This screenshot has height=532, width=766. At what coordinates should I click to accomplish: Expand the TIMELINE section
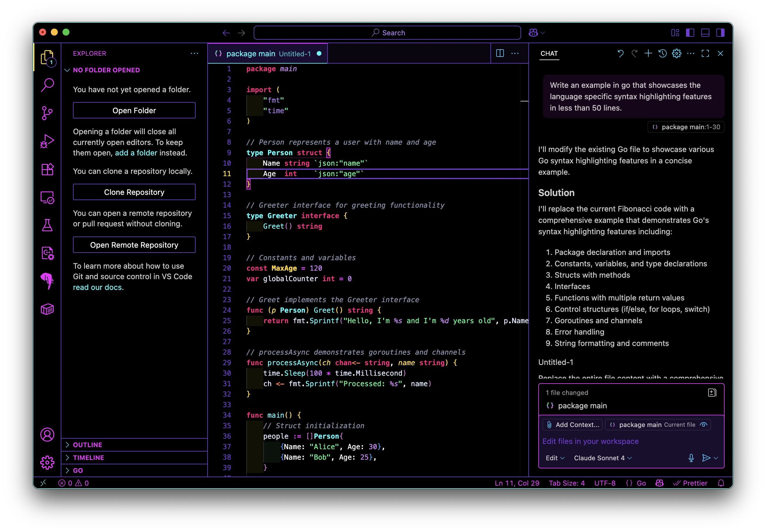coord(88,458)
